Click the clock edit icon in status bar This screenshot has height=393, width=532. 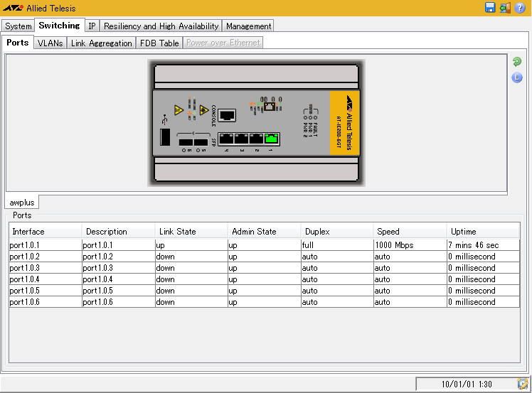(522, 384)
